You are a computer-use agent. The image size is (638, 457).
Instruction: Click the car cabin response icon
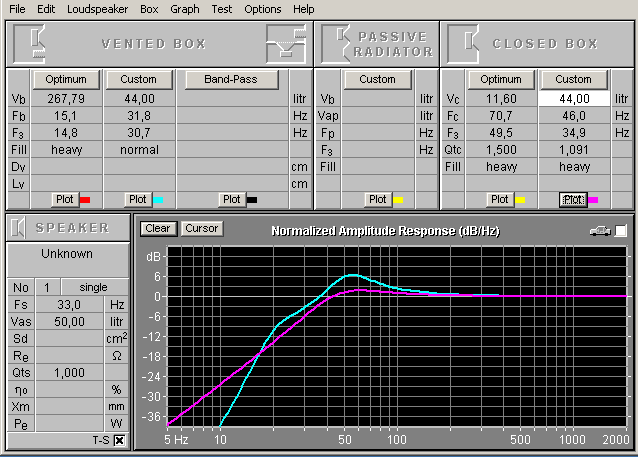(x=600, y=231)
